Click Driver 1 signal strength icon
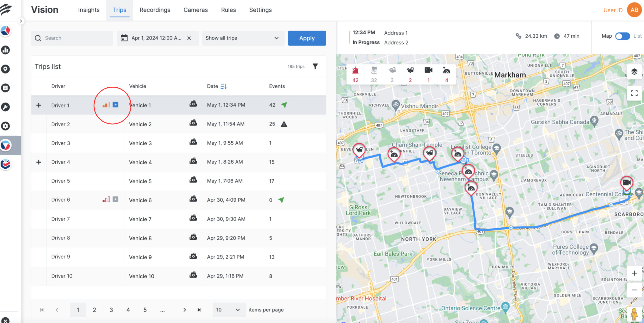Viewport: 644px width, 323px height. [x=106, y=105]
